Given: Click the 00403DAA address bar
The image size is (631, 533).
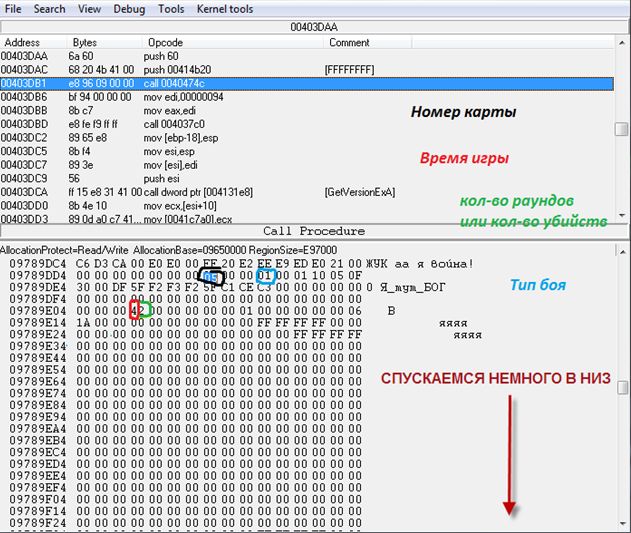Looking at the screenshot, I should (314, 27).
